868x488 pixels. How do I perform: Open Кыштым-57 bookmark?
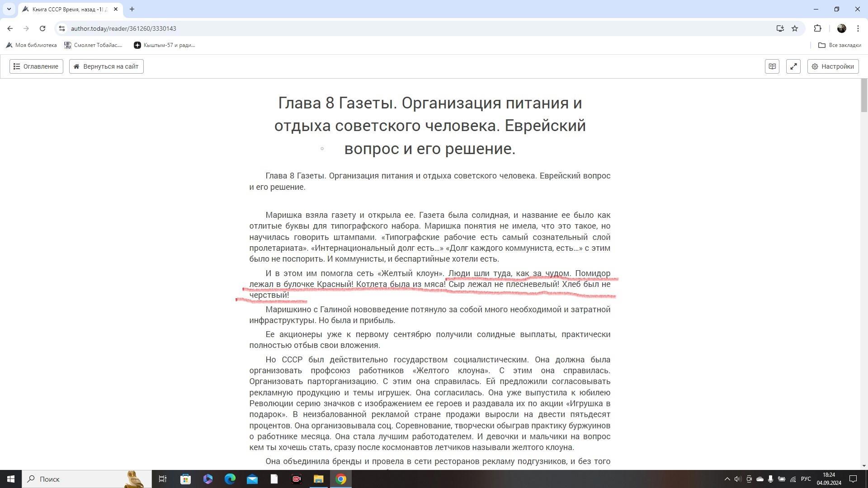pos(165,45)
